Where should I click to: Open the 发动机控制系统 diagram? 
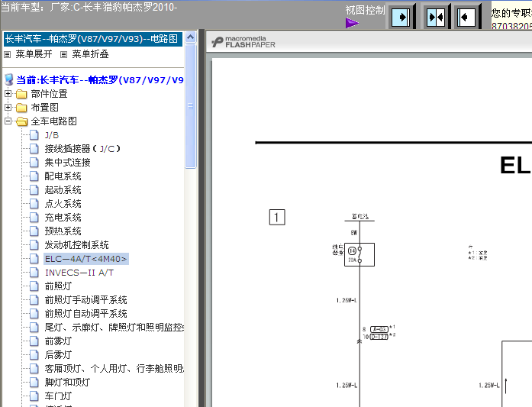click(x=76, y=245)
